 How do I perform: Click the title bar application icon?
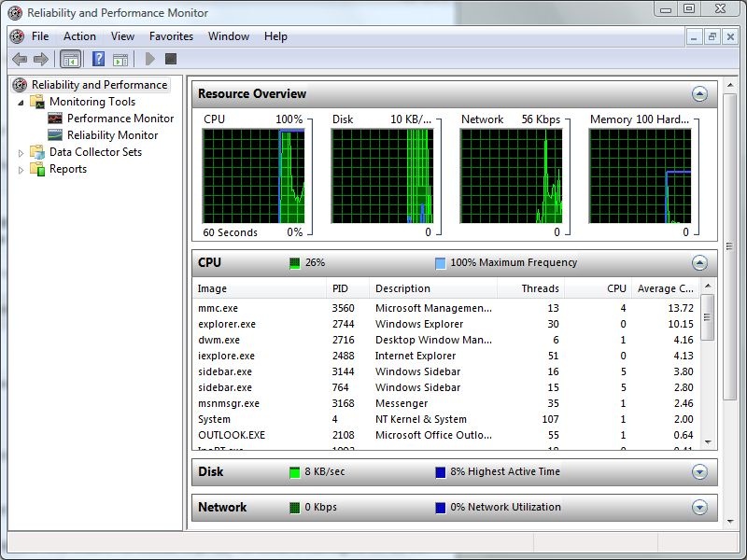(15, 13)
